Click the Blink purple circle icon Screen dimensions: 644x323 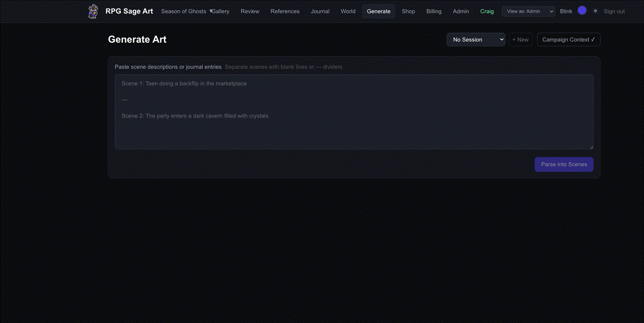coord(582,11)
